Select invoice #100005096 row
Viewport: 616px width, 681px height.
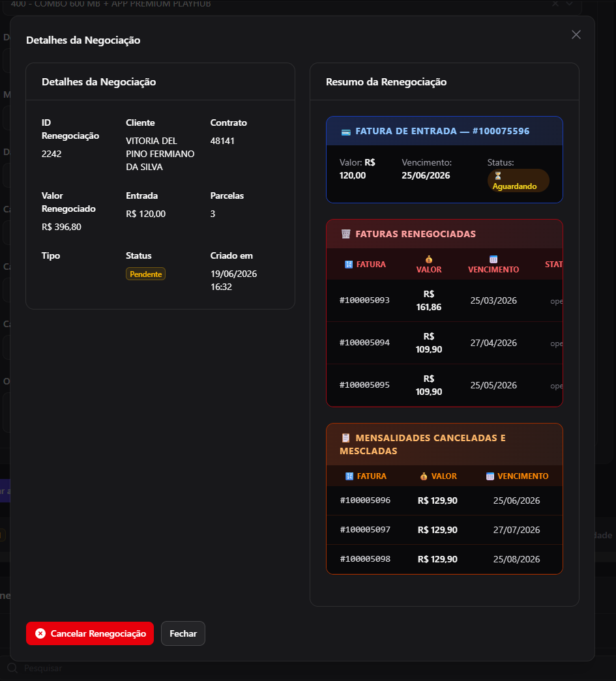[x=445, y=500]
